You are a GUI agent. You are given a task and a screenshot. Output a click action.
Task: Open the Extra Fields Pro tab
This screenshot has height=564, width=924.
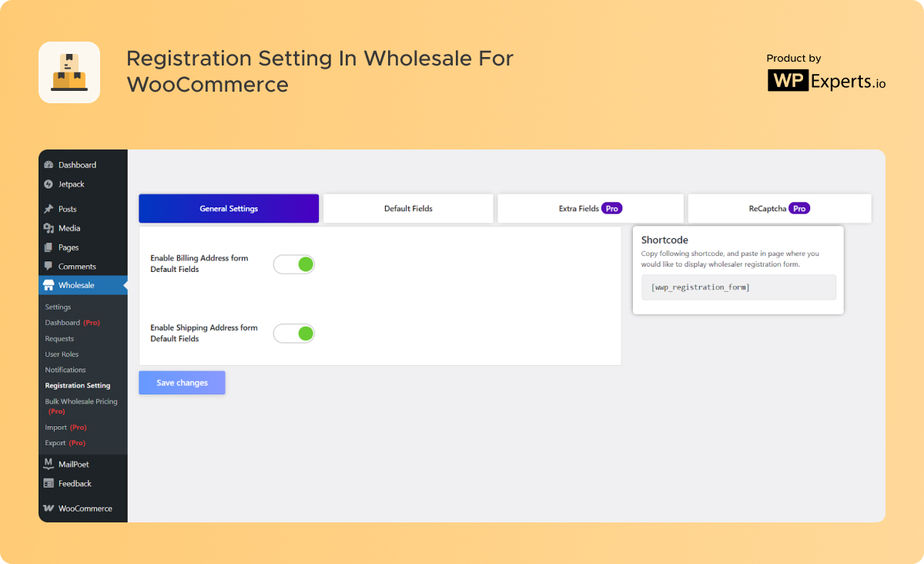click(591, 209)
